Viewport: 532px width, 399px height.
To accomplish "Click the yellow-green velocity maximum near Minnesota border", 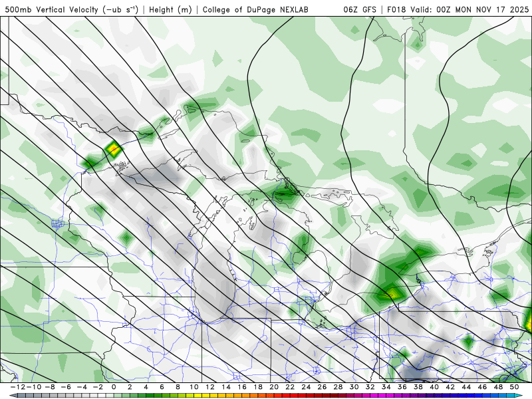I will [x=113, y=148].
